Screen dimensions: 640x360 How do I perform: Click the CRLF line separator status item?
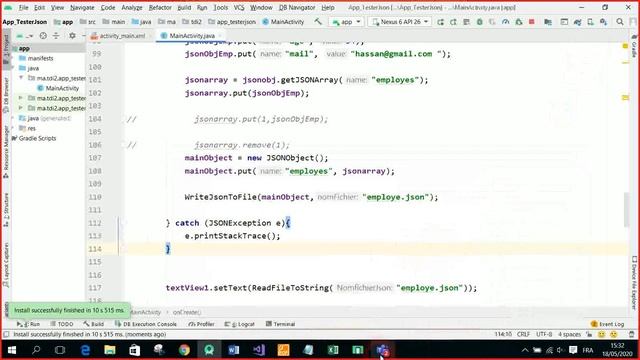[x=523, y=334]
